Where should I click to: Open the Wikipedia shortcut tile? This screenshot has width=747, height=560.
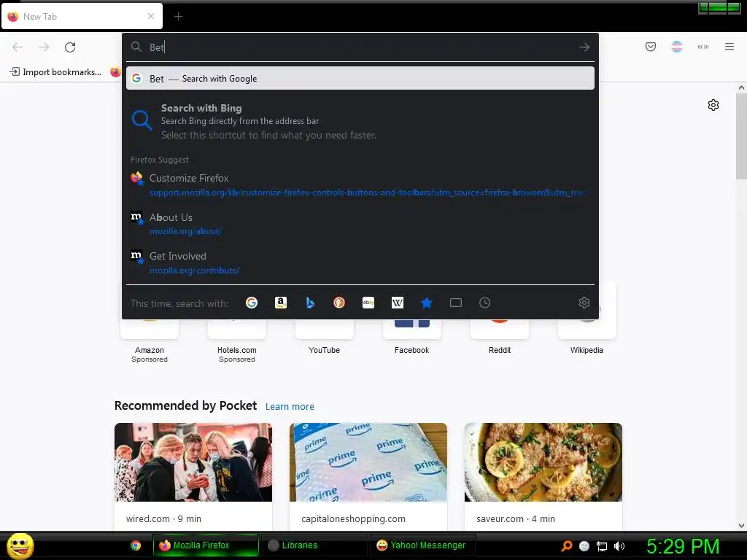587,329
